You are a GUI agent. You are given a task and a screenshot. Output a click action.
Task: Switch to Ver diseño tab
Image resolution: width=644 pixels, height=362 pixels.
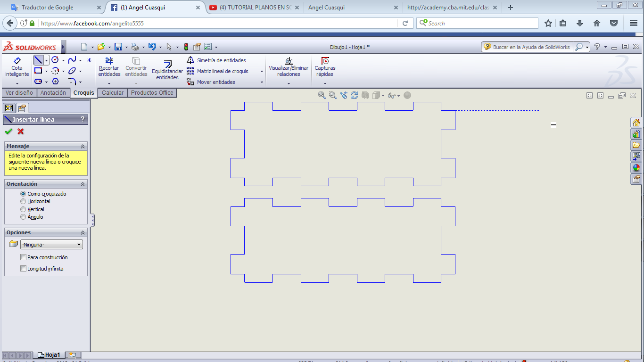click(x=19, y=93)
